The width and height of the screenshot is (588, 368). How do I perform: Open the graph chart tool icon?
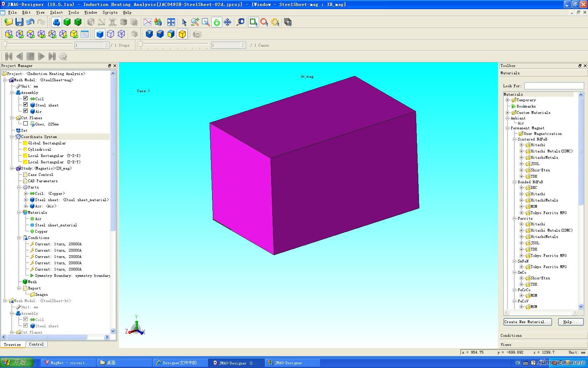(x=147, y=22)
